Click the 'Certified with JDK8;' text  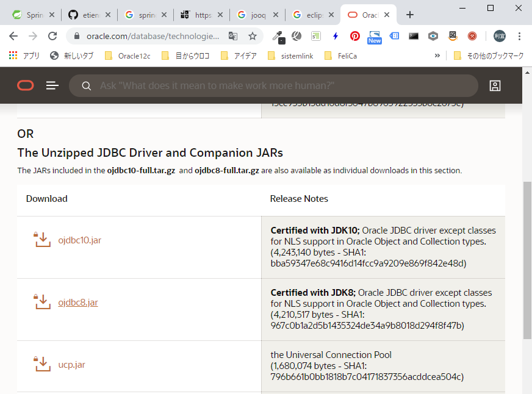[313, 293]
